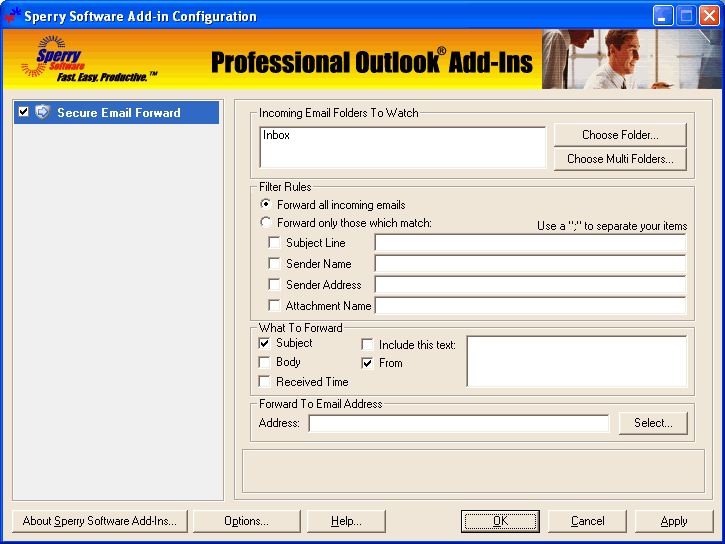This screenshot has height=544, width=725.
Task: Uncheck the Secure Email Forward add-in checkbox
Action: [24, 112]
